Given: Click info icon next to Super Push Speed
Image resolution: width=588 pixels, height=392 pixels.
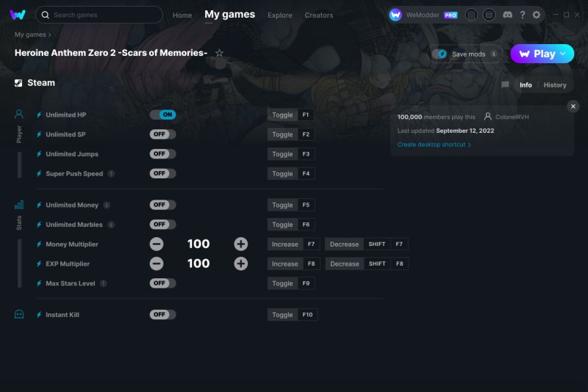Looking at the screenshot, I should 111,174.
